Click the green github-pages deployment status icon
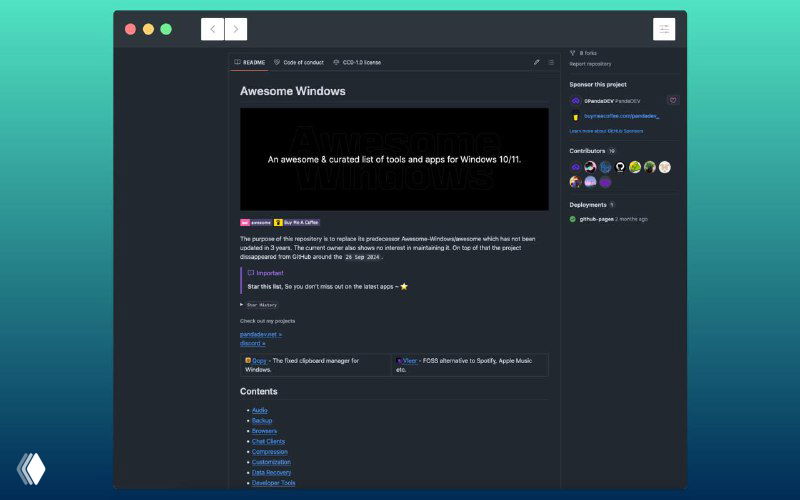This screenshot has height=500, width=800. tap(572, 219)
